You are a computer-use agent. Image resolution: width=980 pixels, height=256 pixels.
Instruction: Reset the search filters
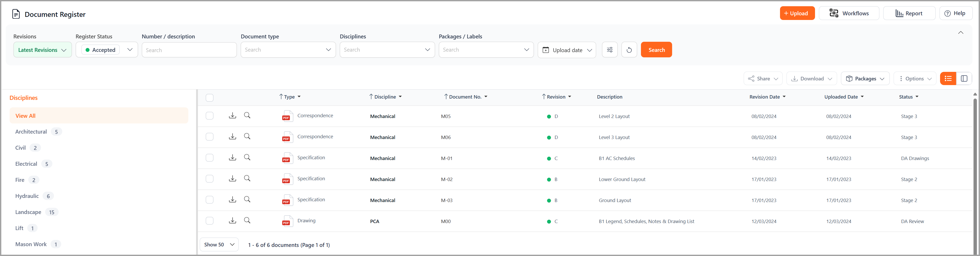click(629, 50)
